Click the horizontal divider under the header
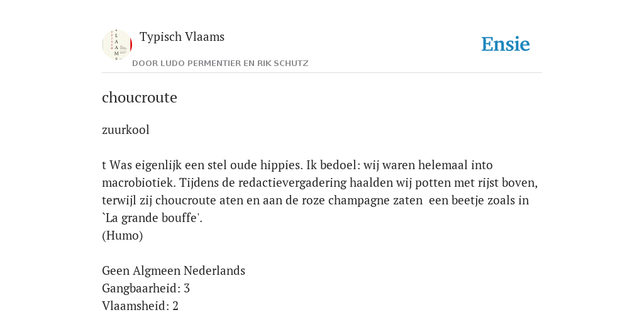644x322 pixels. (322, 73)
